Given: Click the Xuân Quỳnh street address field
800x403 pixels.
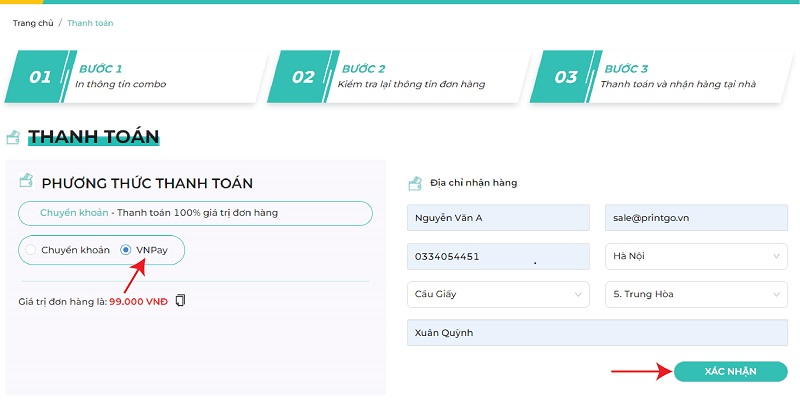Looking at the screenshot, I should (597, 333).
